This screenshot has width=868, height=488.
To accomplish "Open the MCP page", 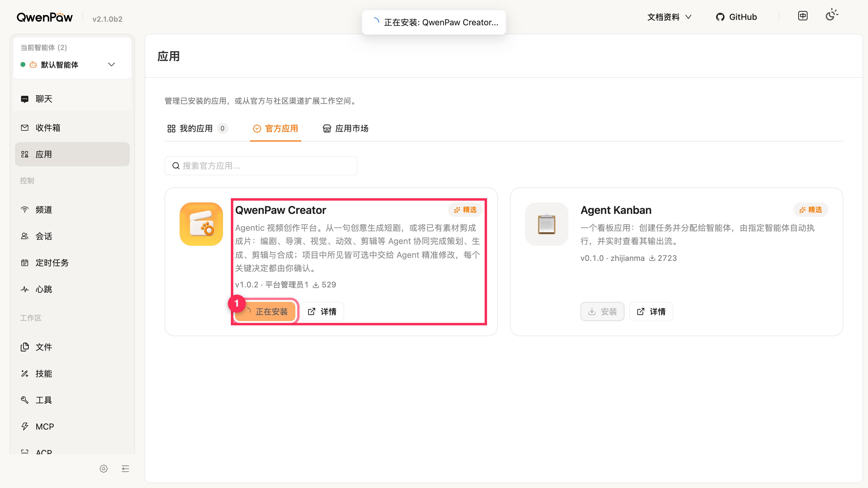I will coord(72,427).
